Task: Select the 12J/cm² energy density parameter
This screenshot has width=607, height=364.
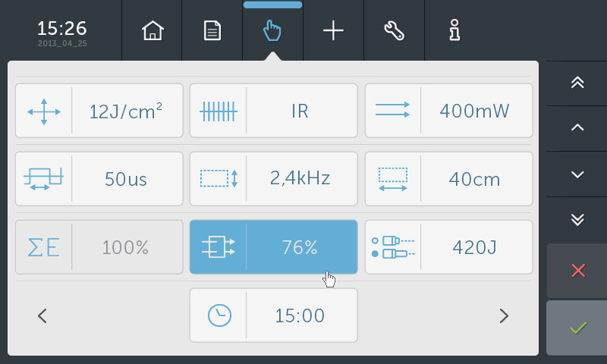Action: (99, 111)
